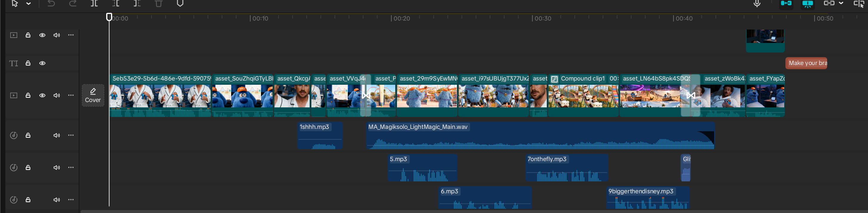Image resolution: width=868 pixels, height=213 pixels.
Task: Hide the top overlay video track
Action: tap(42, 35)
